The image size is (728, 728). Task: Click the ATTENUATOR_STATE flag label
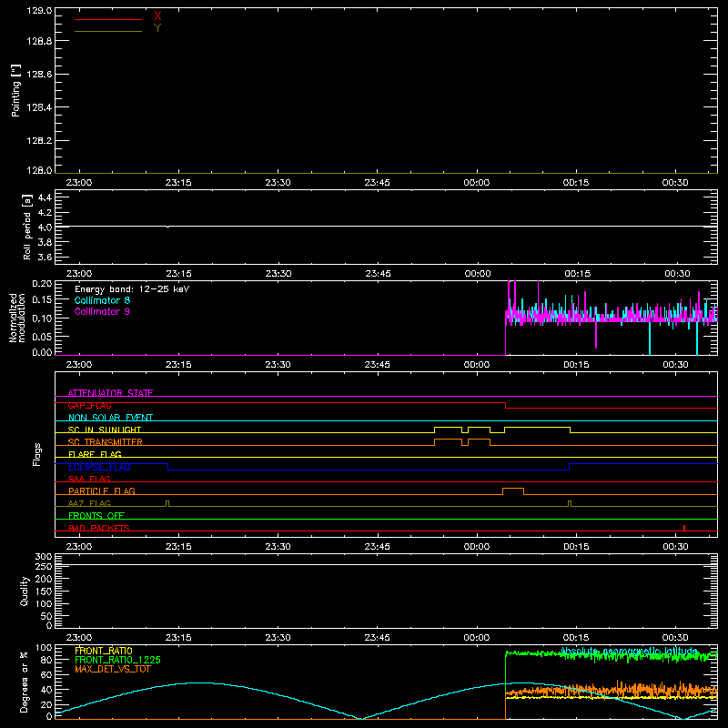click(110, 393)
